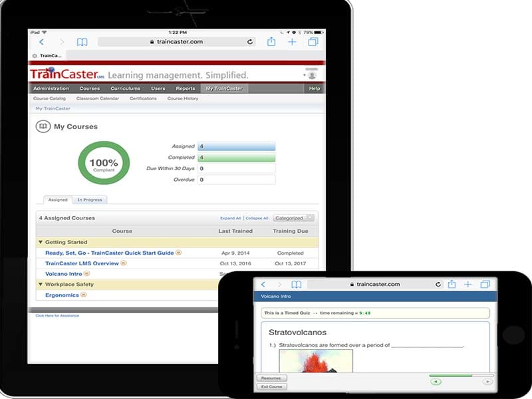Screen dimensions: 532x399
Task: Open the share sheet in phone Safari
Action: [x=452, y=284]
